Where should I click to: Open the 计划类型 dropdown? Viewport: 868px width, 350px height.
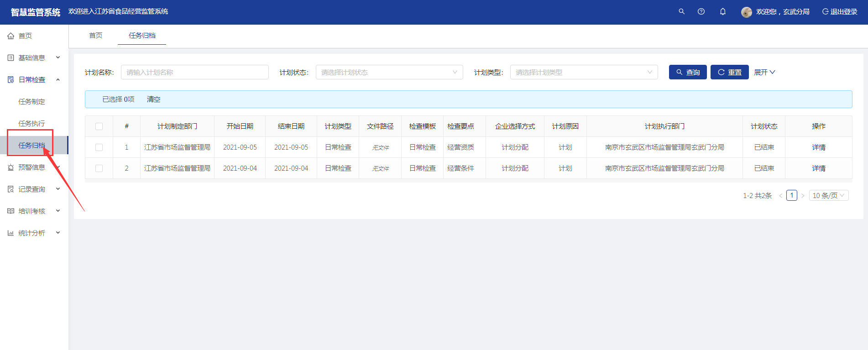click(583, 72)
